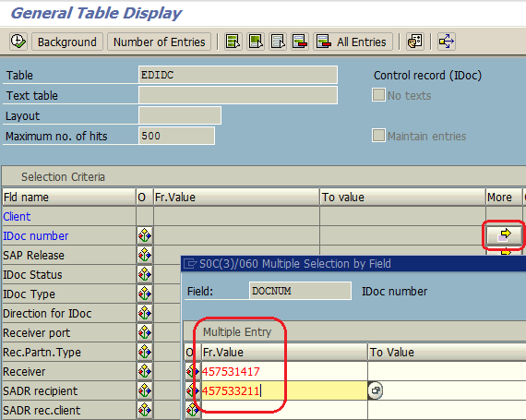The height and width of the screenshot is (420, 526).
Task: Click option icon beside 457531417
Action: coord(193,371)
